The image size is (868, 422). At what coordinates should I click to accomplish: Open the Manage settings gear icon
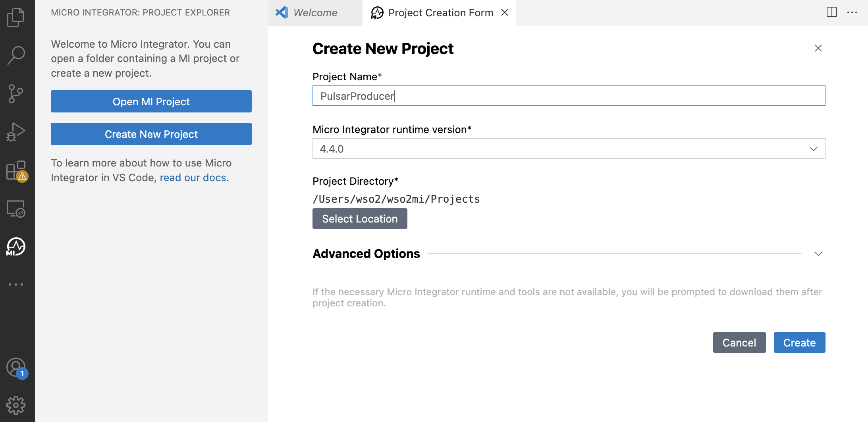[16, 405]
